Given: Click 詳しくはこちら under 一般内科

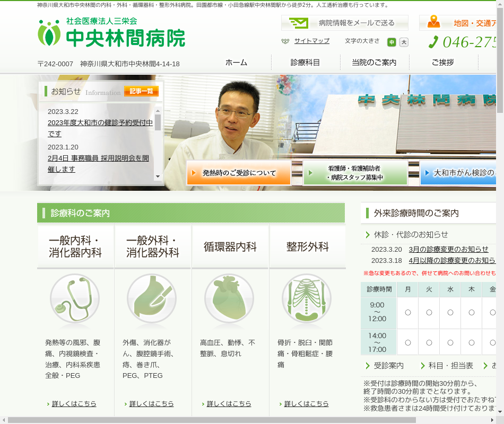Looking at the screenshot, I should 74,404.
